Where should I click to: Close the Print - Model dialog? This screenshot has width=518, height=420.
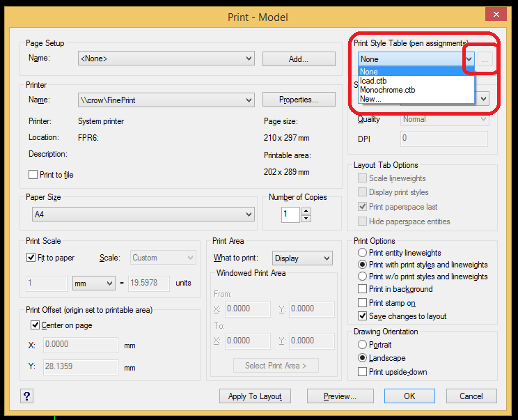point(496,14)
